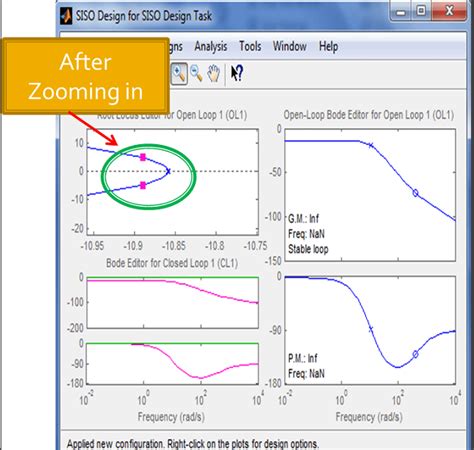Open the Help menu
Viewport: 474px width, 450px height.
[x=328, y=46]
